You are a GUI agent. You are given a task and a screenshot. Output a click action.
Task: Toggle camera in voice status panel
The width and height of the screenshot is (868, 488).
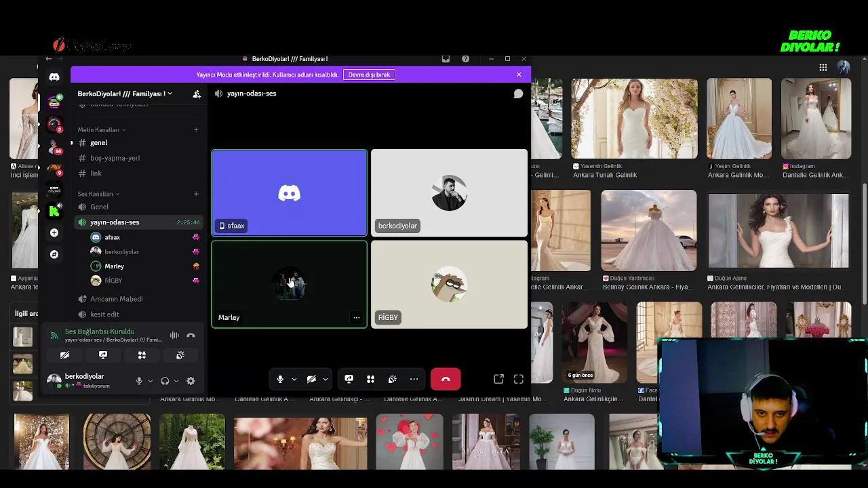tap(64, 355)
